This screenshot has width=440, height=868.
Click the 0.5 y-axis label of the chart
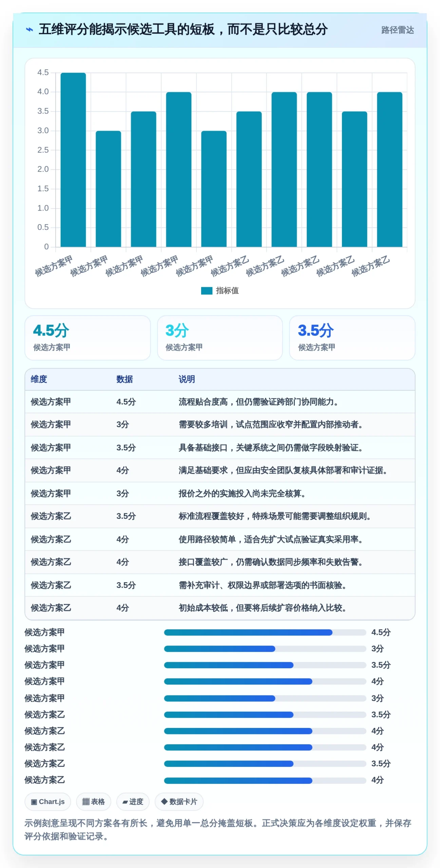click(x=43, y=227)
